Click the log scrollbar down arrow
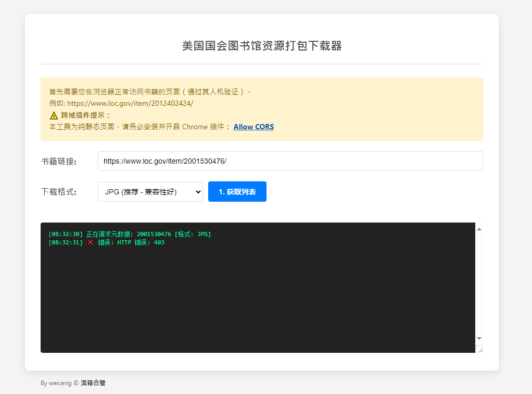Image resolution: width=532 pixels, height=394 pixels. 479,338
